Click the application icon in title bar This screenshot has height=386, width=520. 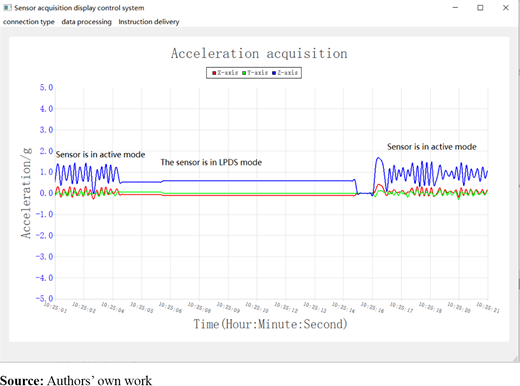(7, 7)
